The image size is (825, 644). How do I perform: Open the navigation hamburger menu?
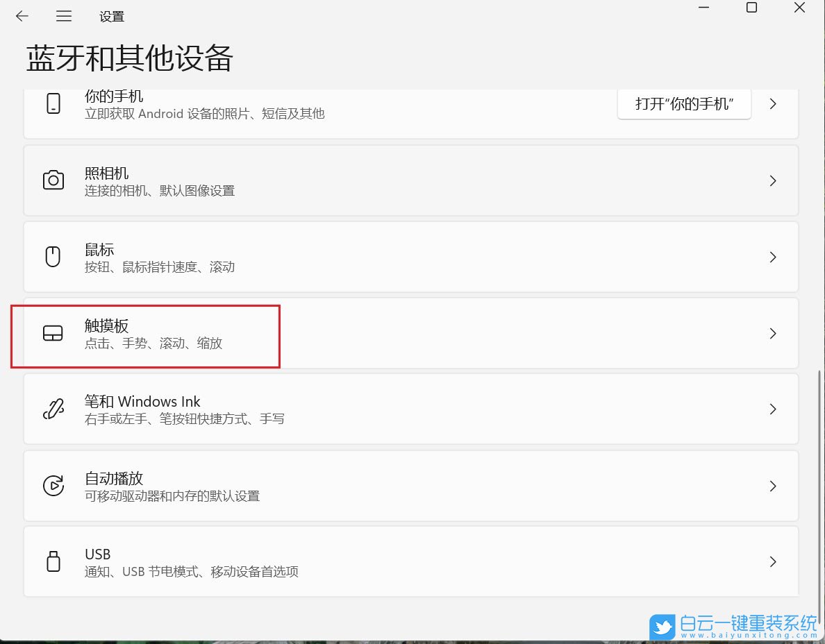(64, 16)
